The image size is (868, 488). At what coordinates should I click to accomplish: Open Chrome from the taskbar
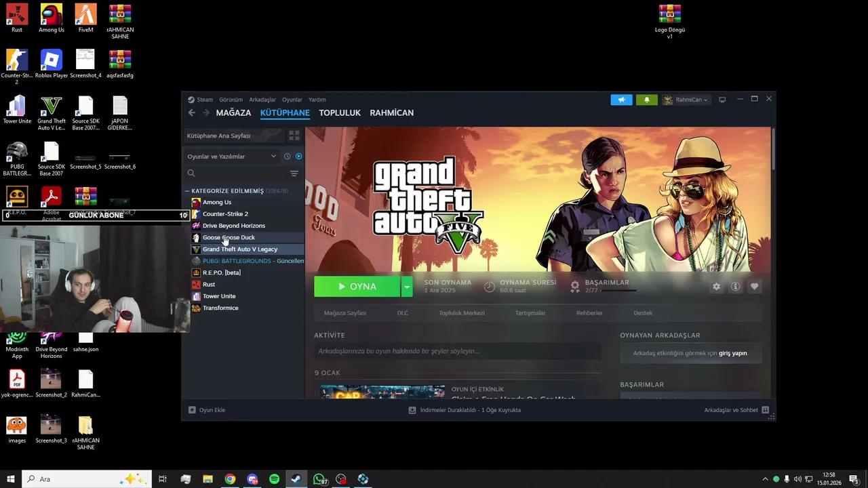[230, 479]
